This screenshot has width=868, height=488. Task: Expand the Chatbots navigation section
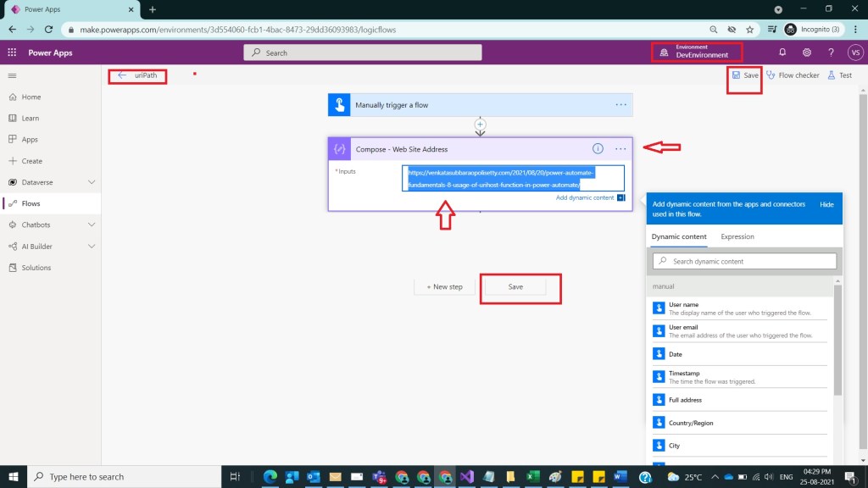[x=92, y=225]
